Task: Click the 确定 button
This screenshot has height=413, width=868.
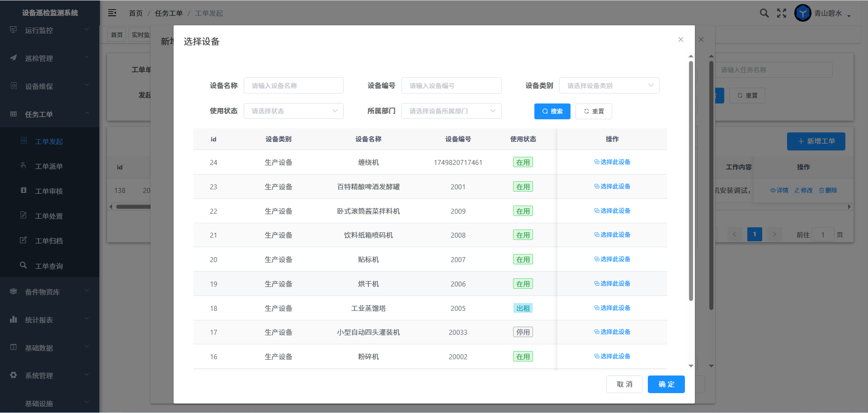Action: (666, 385)
